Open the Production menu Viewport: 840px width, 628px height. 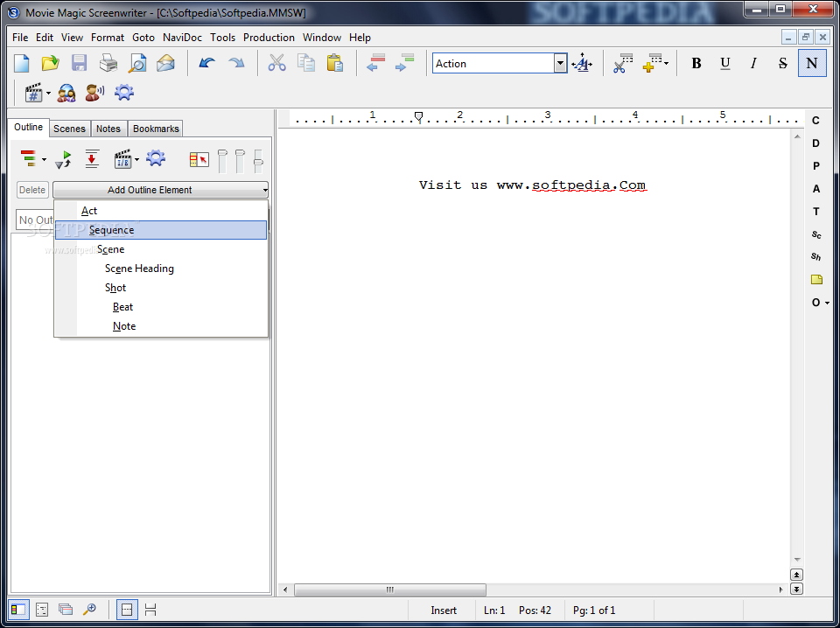[x=269, y=38]
